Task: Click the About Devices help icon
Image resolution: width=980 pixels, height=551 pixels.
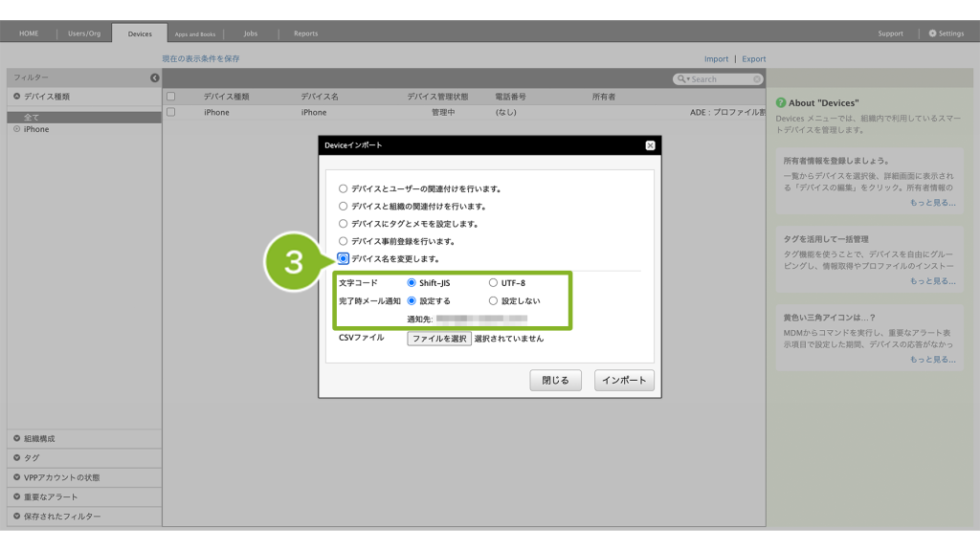Action: 781,102
